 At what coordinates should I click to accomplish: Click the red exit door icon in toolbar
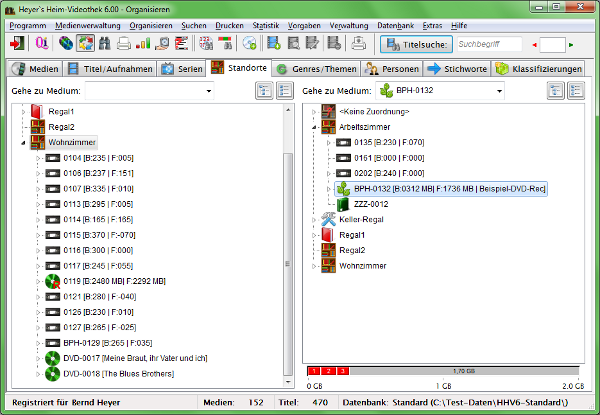(x=17, y=44)
